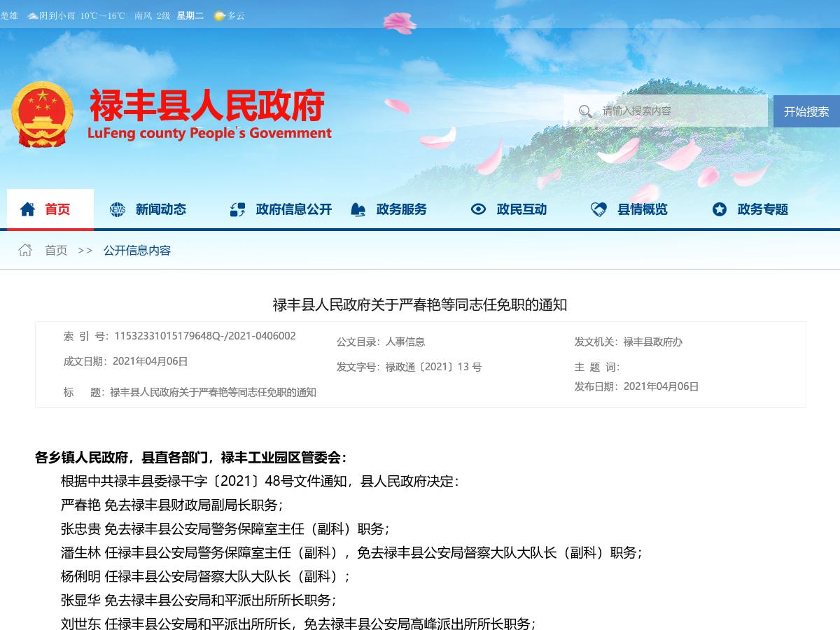Click the search magnifier icon
This screenshot has width=840, height=630.
[x=585, y=111]
